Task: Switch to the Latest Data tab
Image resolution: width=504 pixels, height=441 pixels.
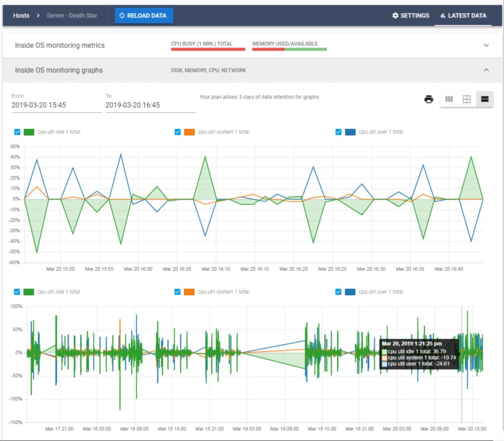Action: tap(463, 15)
